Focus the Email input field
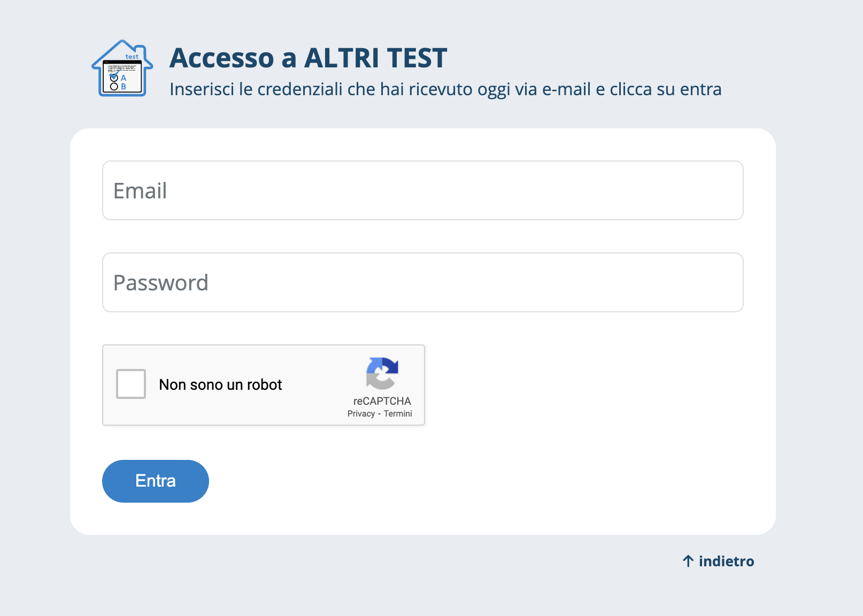The height and width of the screenshot is (616, 863). 422,190
